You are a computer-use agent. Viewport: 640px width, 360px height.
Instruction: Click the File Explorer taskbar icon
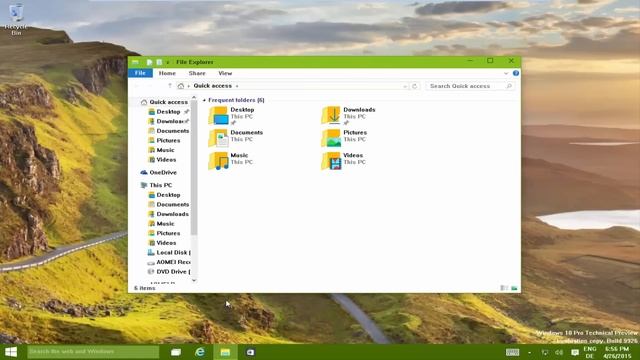pos(225,352)
